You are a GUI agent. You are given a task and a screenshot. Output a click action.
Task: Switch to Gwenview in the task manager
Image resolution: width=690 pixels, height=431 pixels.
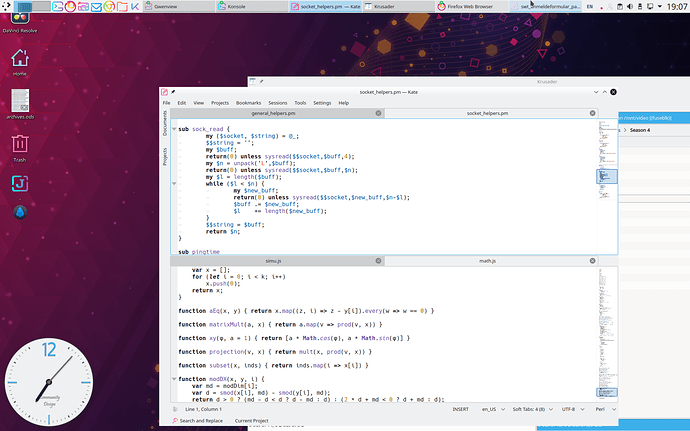pyautogui.click(x=179, y=7)
